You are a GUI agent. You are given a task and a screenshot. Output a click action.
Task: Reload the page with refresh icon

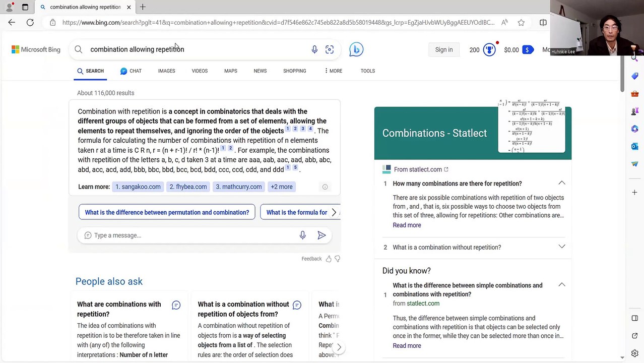[x=30, y=22]
